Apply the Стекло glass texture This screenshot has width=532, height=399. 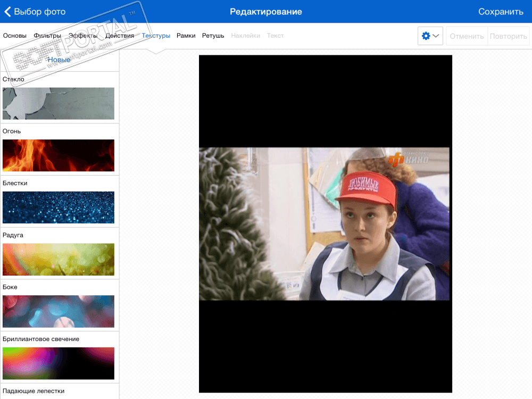click(x=59, y=103)
